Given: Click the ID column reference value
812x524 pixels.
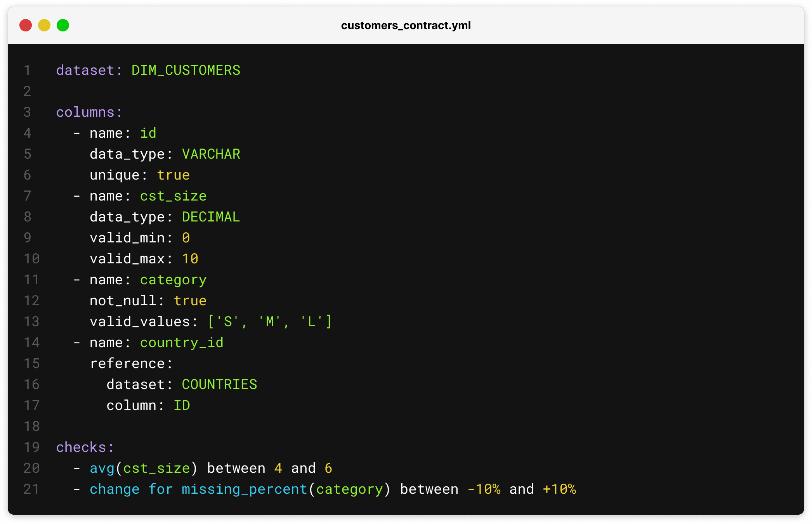Looking at the screenshot, I should [x=182, y=405].
